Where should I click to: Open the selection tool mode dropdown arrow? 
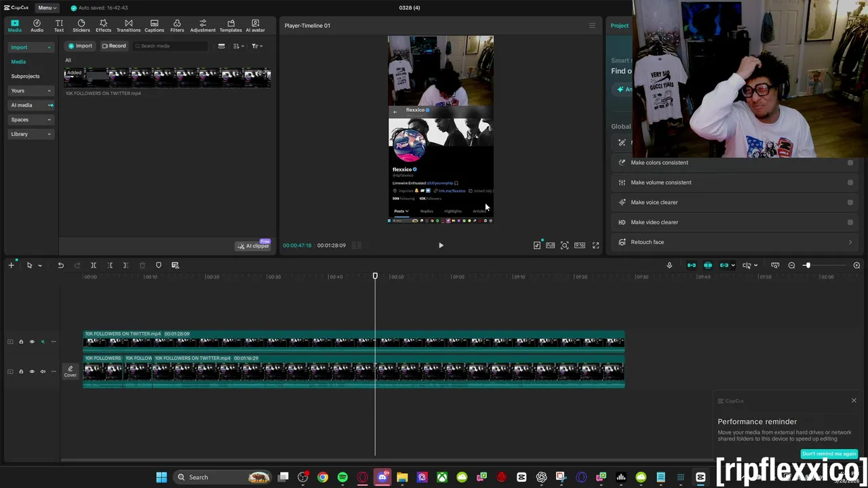39,266
